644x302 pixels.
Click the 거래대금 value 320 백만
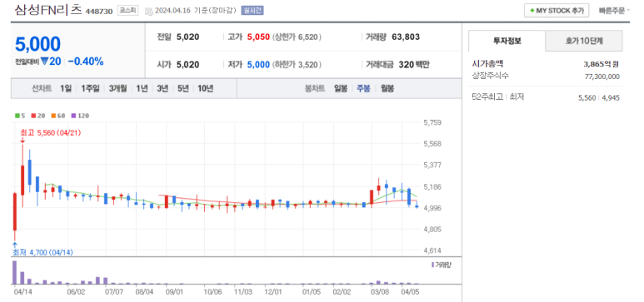tap(414, 65)
